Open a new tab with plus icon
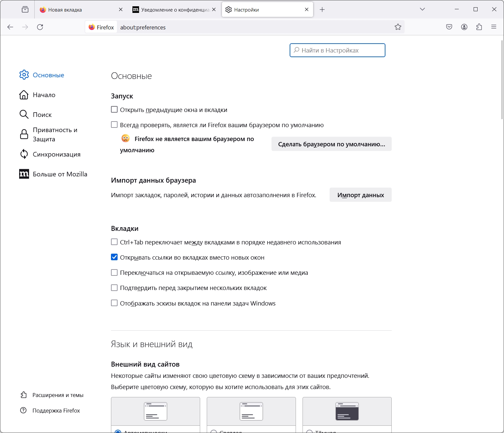This screenshot has height=433, width=504. (322, 10)
